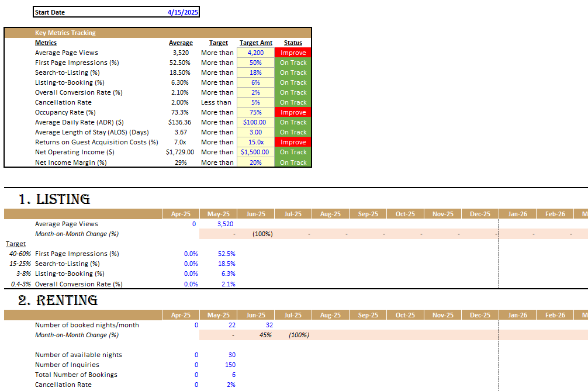Select the Dec-25 header in the Renting section
588x391 pixels.
pyautogui.click(x=480, y=315)
